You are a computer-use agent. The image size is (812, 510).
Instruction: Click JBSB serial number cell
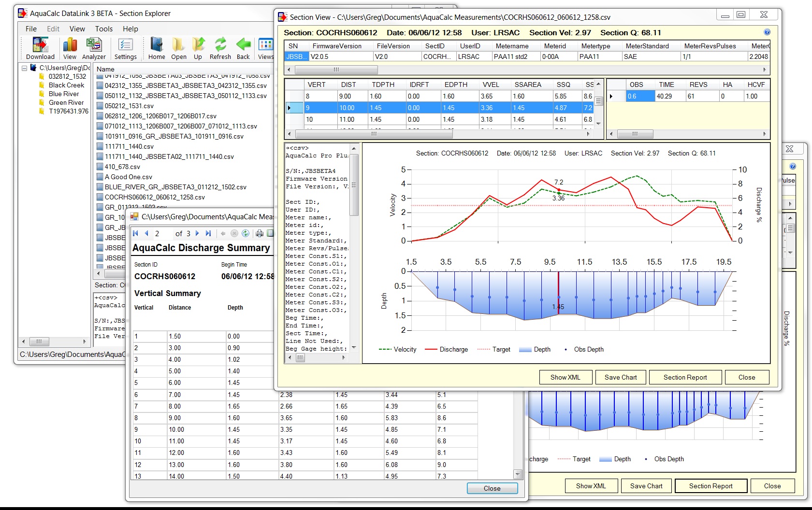(296, 57)
